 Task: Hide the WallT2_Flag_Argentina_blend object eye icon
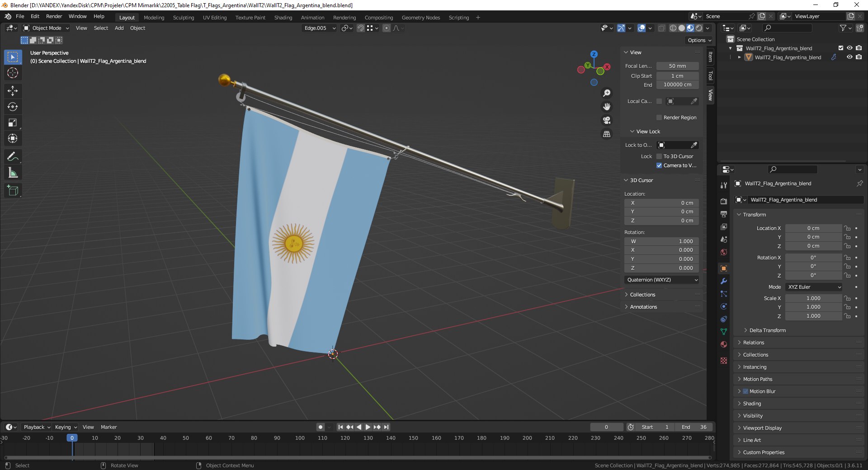click(x=849, y=57)
